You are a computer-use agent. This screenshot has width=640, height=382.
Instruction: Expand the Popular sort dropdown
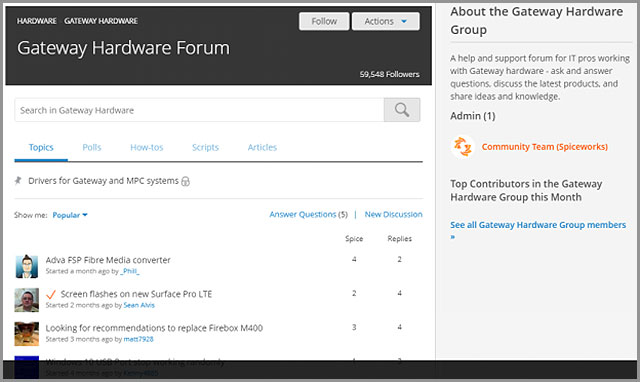(70, 215)
